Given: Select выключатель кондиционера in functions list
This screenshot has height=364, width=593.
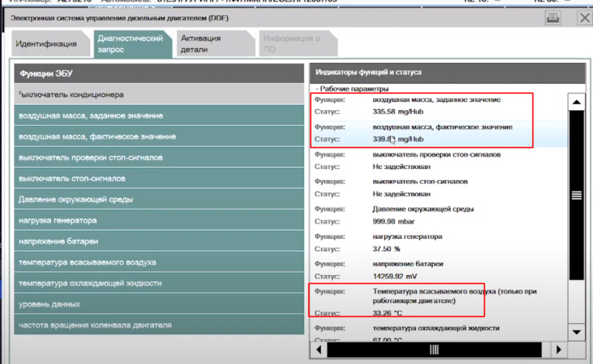Looking at the screenshot, I should click(159, 94).
